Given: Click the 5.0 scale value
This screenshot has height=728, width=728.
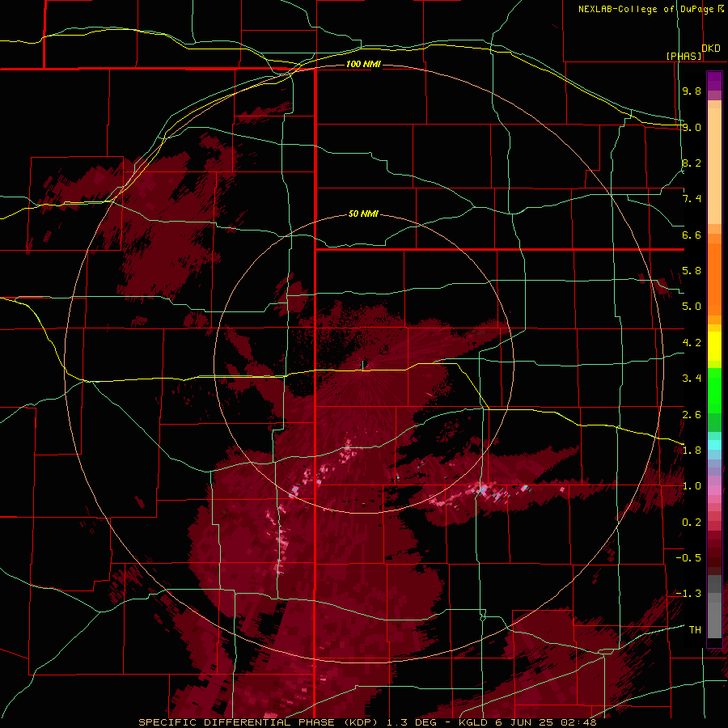Looking at the screenshot, I should [x=692, y=307].
